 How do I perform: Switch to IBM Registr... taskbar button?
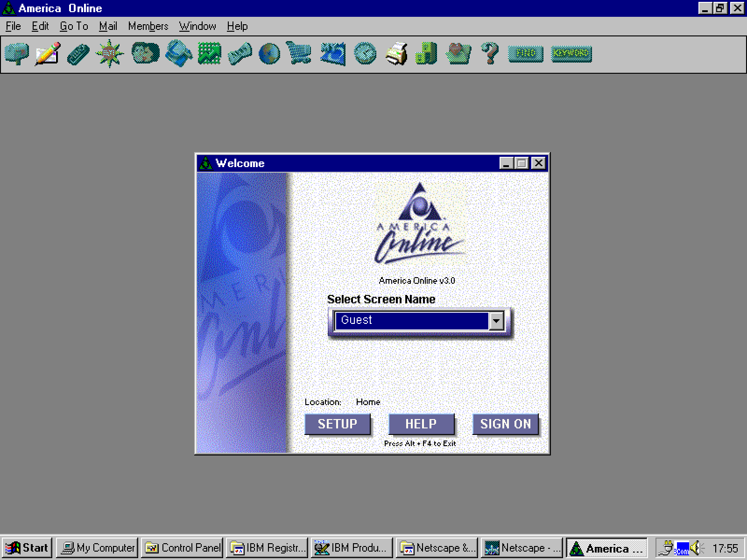click(267, 548)
